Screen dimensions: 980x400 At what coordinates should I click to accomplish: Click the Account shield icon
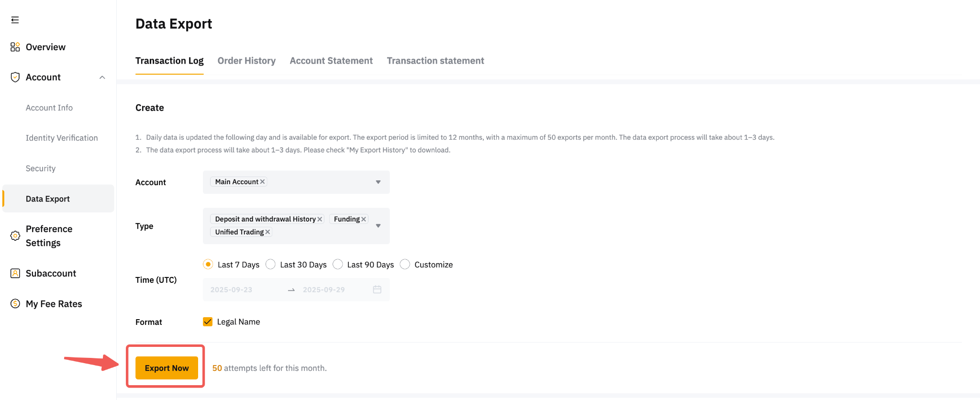(15, 77)
